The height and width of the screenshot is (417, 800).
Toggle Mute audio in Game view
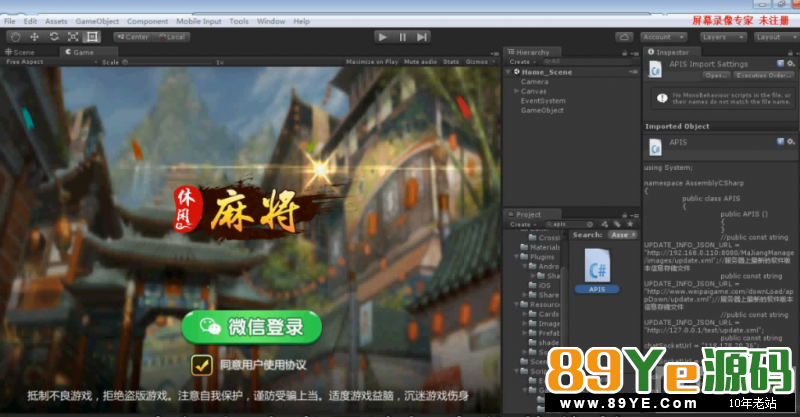[420, 62]
